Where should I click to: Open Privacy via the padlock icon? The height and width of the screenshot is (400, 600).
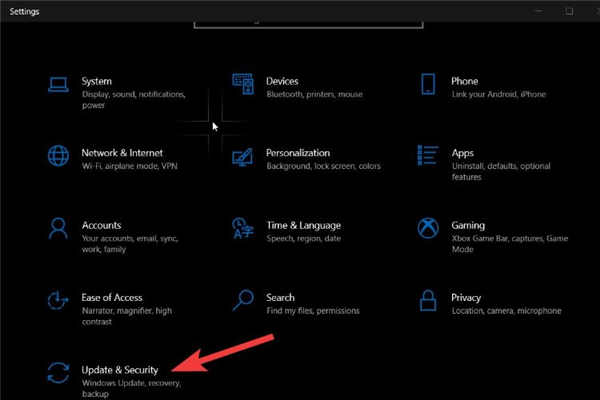tap(427, 300)
